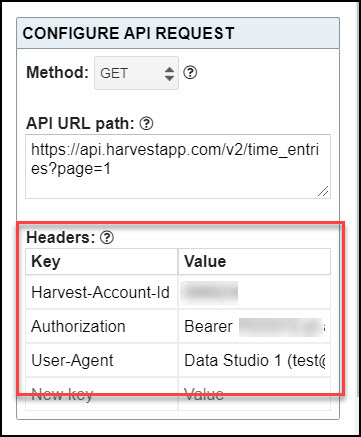The image size is (361, 437).
Task: Select the Harvest-Account-Id key cell
Action: [x=102, y=292]
